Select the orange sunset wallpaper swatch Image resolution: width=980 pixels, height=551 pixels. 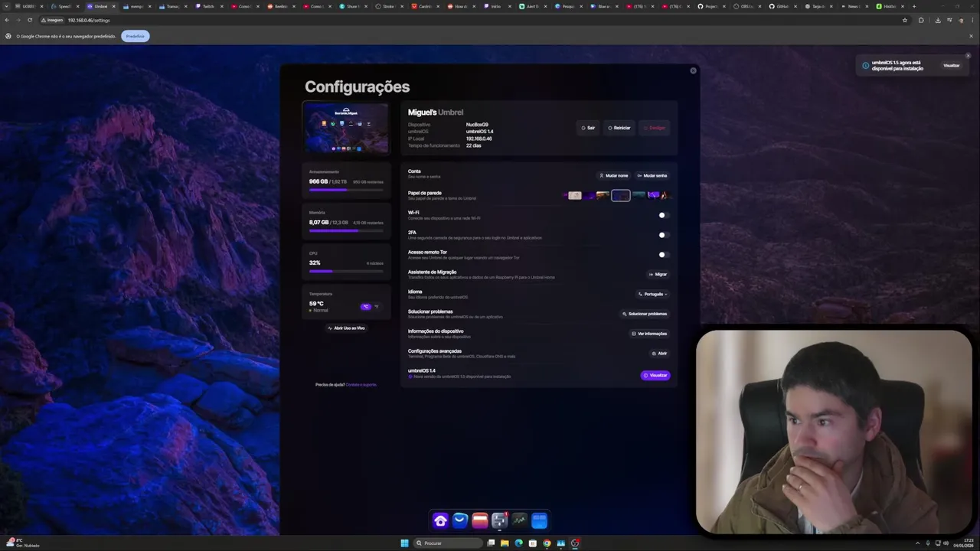(x=603, y=195)
